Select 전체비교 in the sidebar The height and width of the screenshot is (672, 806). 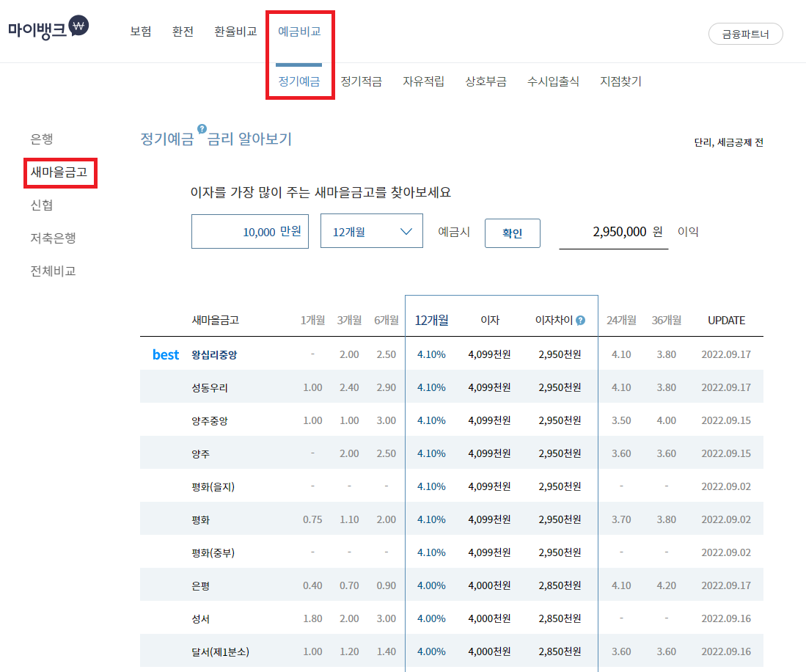pyautogui.click(x=53, y=271)
